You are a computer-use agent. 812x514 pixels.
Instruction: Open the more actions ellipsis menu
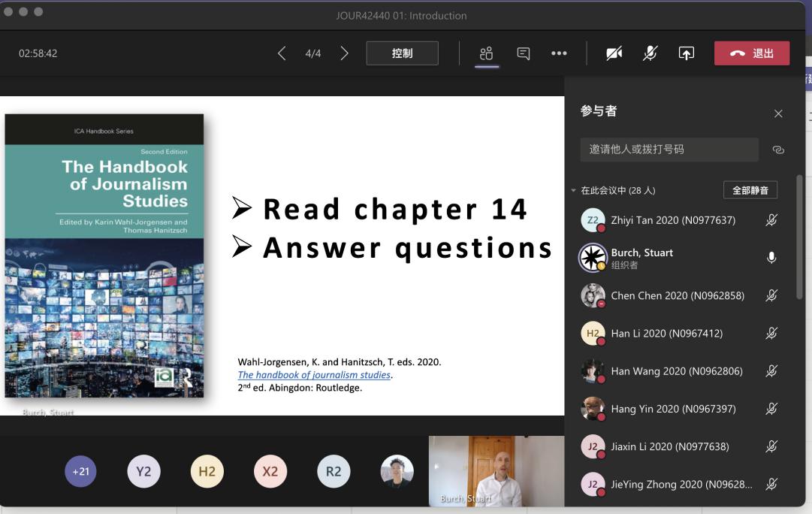pyautogui.click(x=559, y=53)
